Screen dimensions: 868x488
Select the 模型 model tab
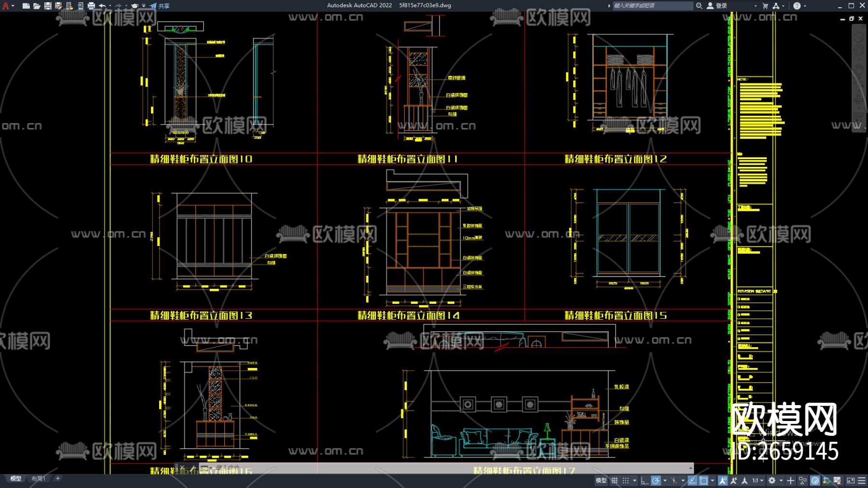[16, 478]
